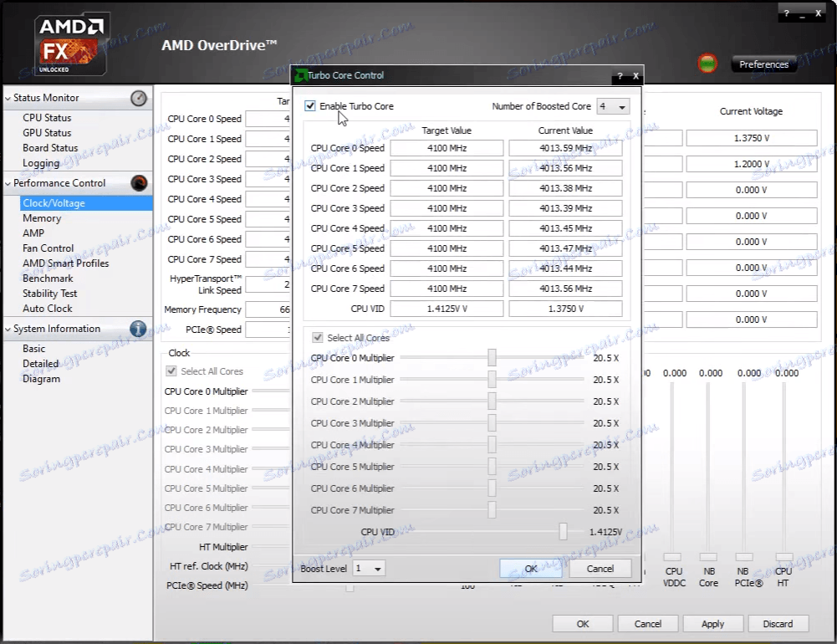Click the Turbo Core Control dialog help icon

(x=620, y=76)
